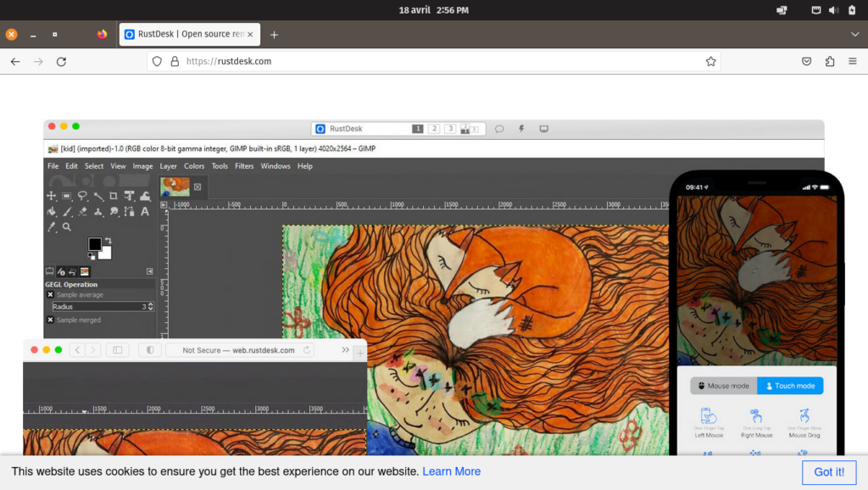Viewport: 868px width, 490px height.
Task: Click the RustDesk lightning action icon
Action: (521, 129)
